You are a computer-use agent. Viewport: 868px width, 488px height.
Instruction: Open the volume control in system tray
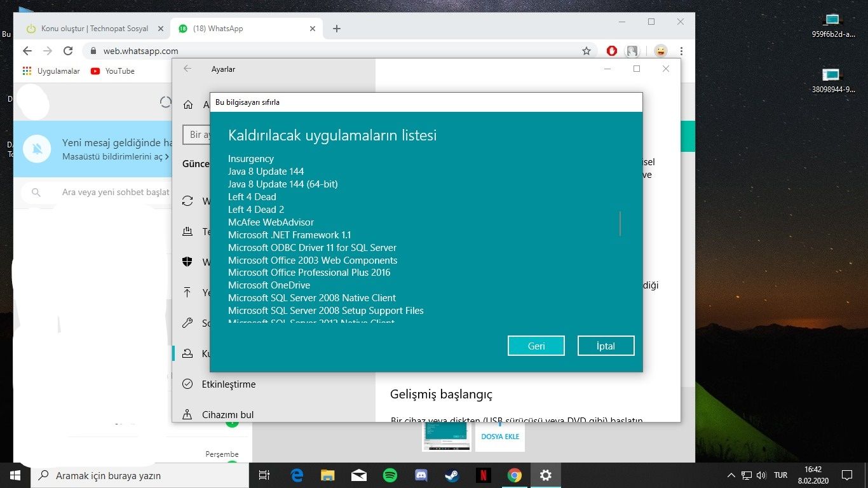pos(761,475)
